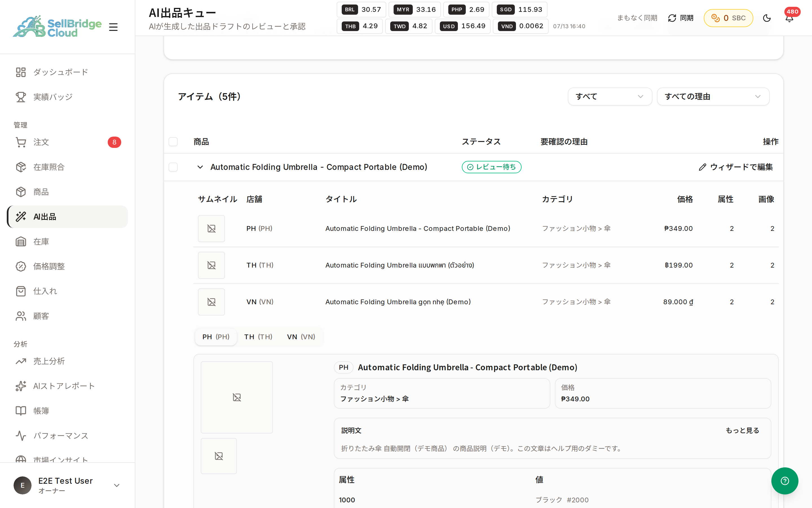Open the SellBridge Cloud logo
This screenshot has height=508, width=812.
57,26
